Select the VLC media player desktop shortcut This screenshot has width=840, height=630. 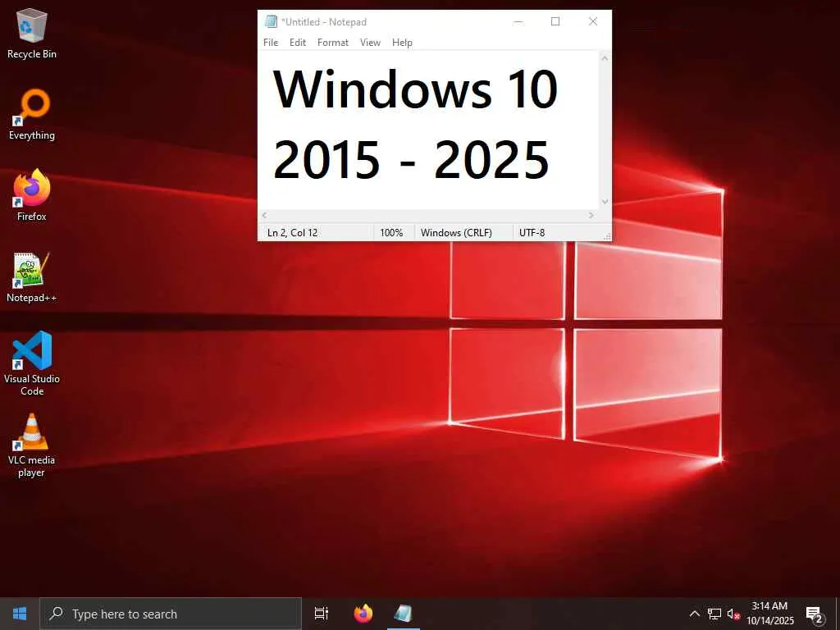pos(32,445)
